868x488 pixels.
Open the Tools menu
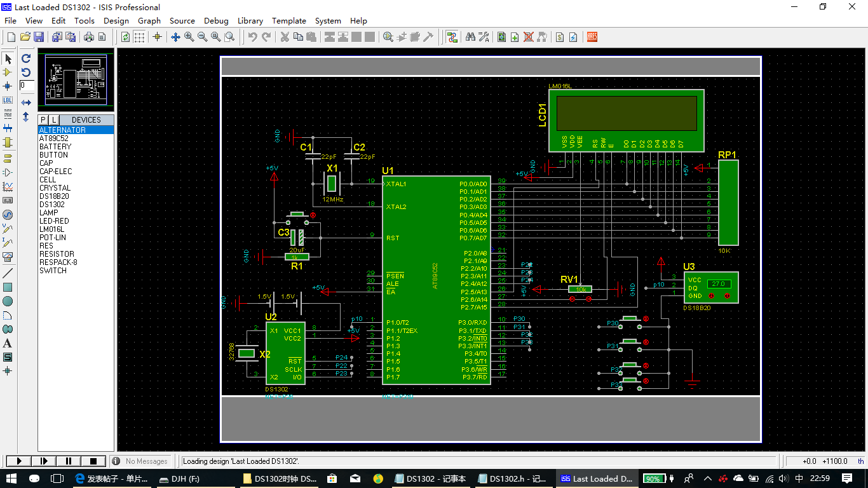coord(85,20)
